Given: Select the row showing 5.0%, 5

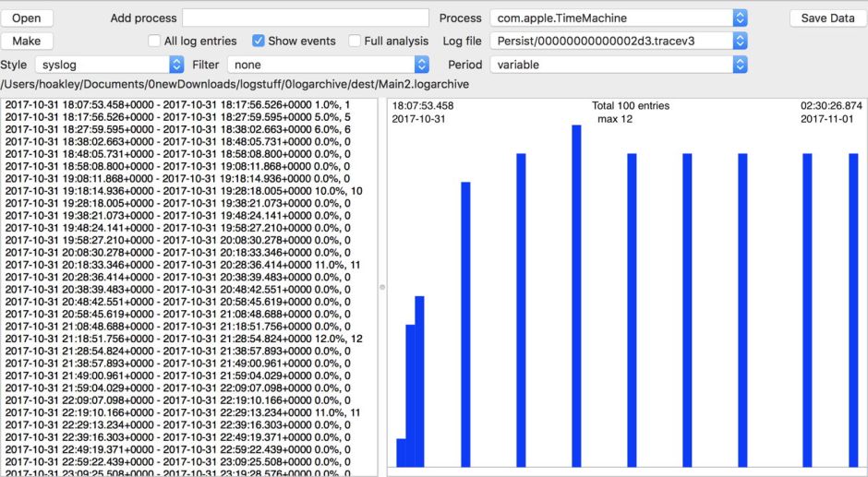Looking at the screenshot, I should [x=183, y=117].
